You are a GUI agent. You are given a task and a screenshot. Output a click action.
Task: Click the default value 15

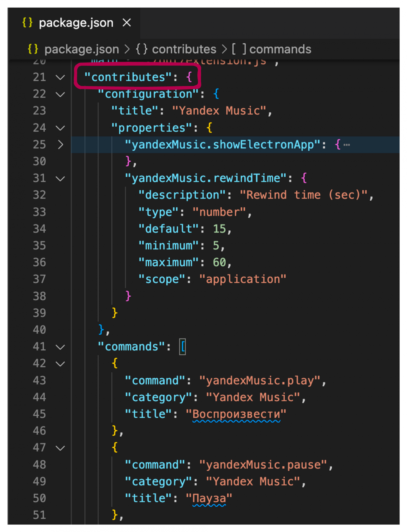pyautogui.click(x=219, y=229)
